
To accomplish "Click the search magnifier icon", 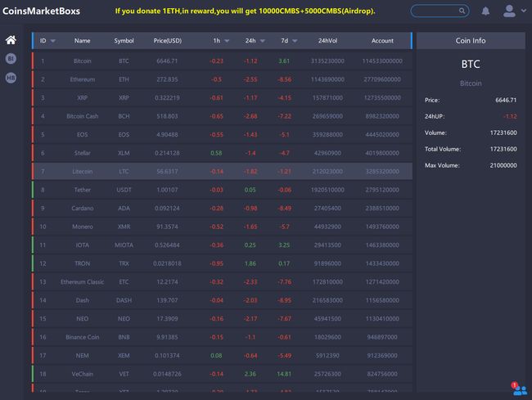I will [x=462, y=11].
